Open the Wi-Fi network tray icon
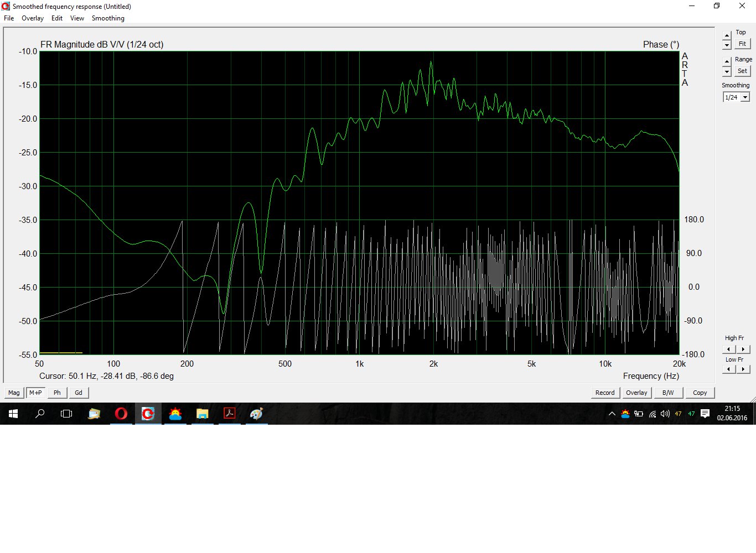 [653, 414]
